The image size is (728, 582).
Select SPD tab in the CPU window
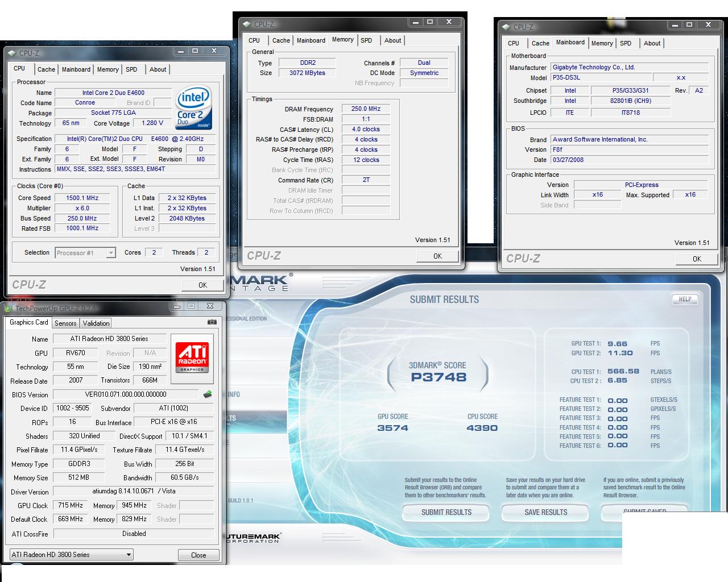click(x=131, y=69)
